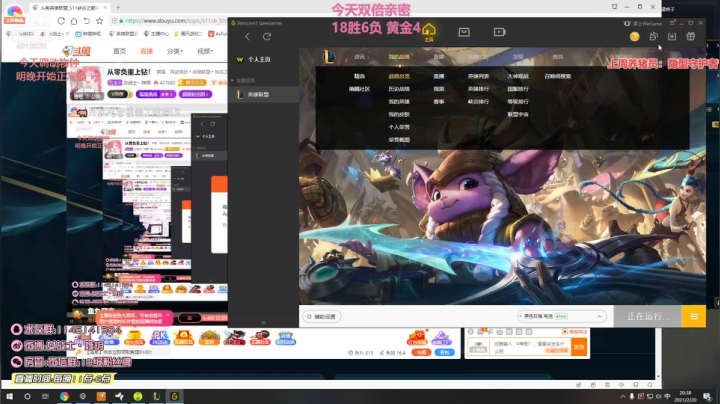Screen dimensions: 720x404
Task: Click browser undo/restore icon
Action: click(86, 21)
